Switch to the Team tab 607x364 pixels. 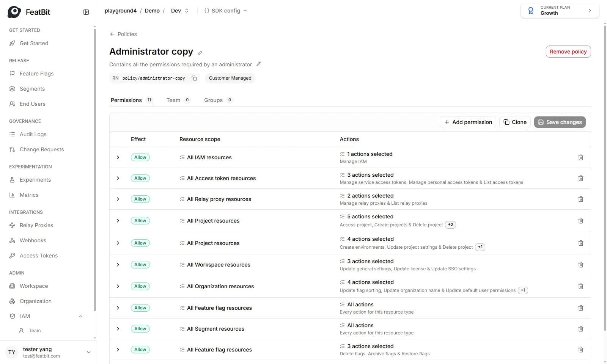pos(178,100)
